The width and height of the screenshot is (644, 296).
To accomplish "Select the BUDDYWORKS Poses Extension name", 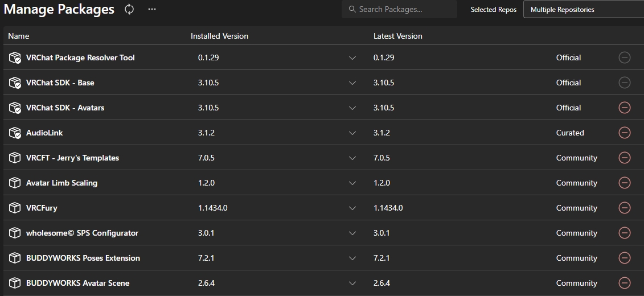I will coord(83,258).
